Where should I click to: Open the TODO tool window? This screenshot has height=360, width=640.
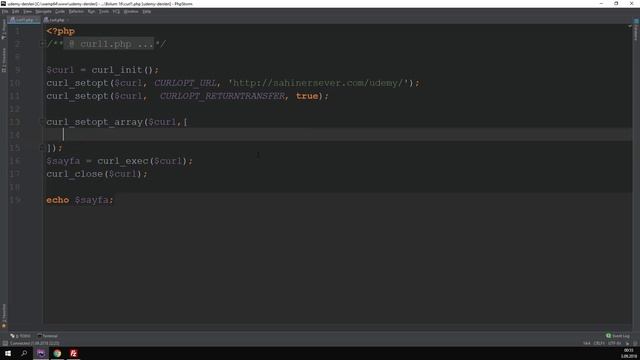pyautogui.click(x=20, y=336)
